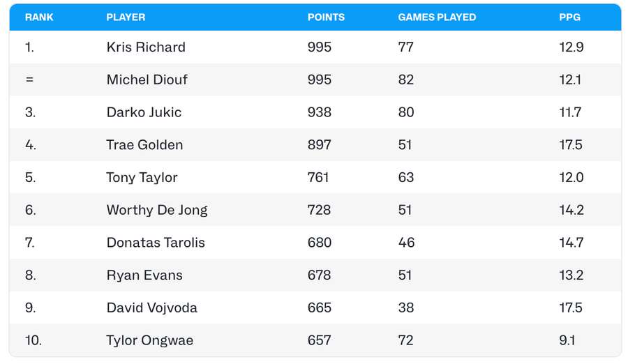This screenshot has width=628, height=364.
Task: Click the RANK column header
Action: pos(39,17)
